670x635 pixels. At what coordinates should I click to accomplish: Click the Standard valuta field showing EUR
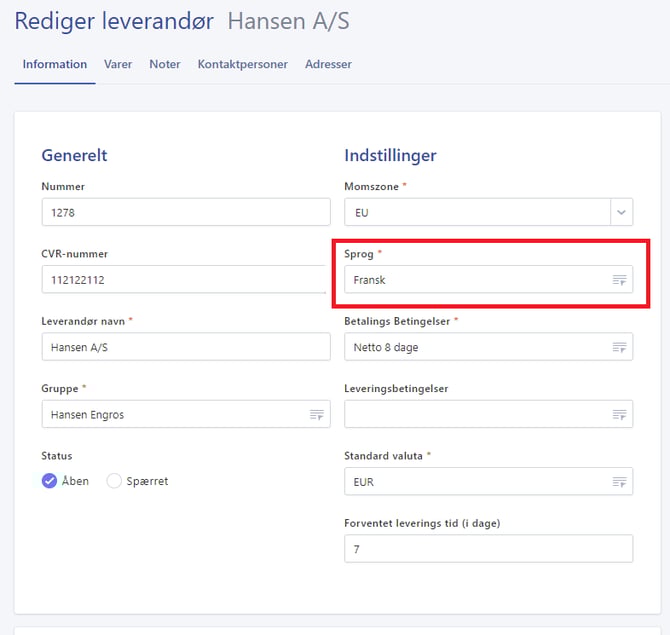tap(475, 482)
